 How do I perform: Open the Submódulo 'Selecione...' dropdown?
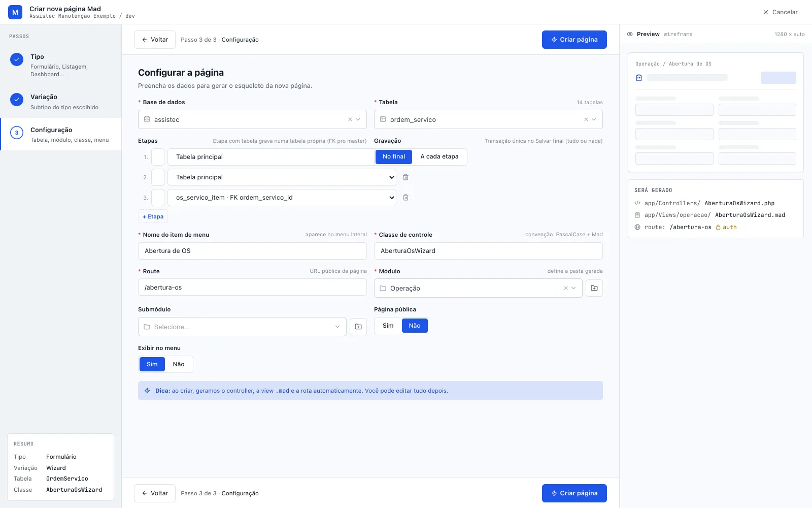click(242, 327)
